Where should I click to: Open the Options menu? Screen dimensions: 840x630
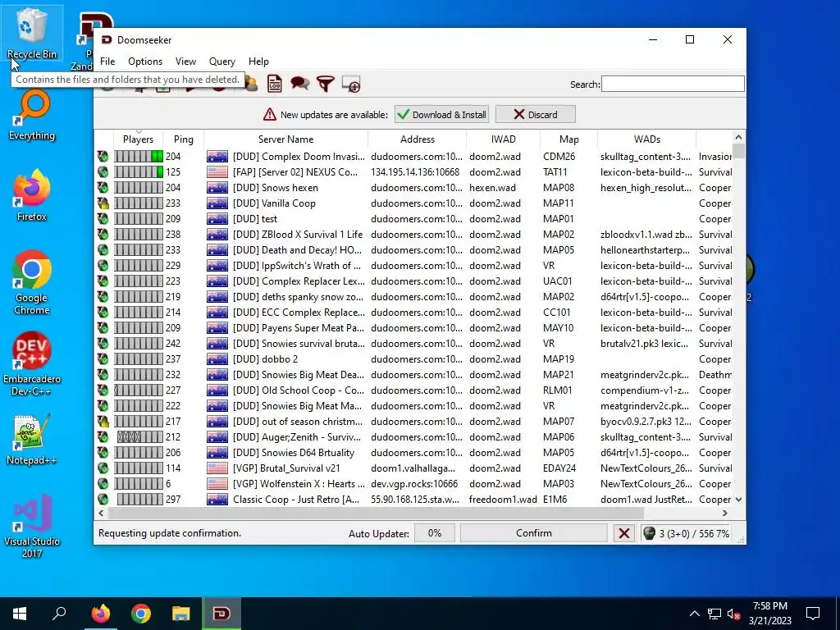(x=144, y=62)
